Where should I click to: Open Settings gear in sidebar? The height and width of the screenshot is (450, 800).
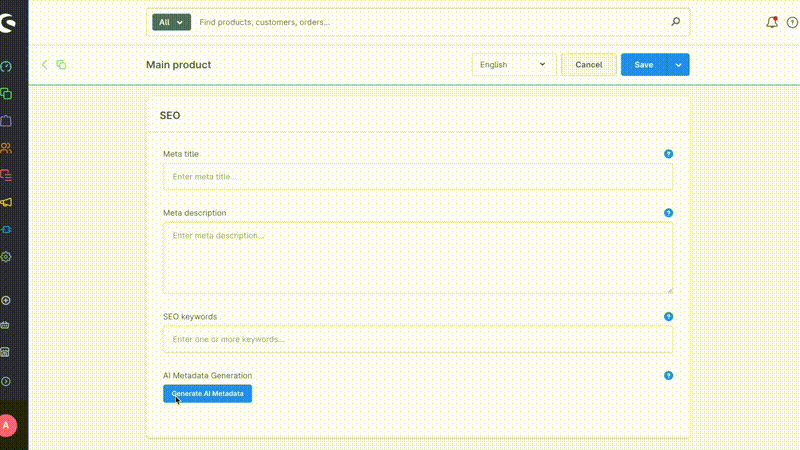[x=6, y=256]
